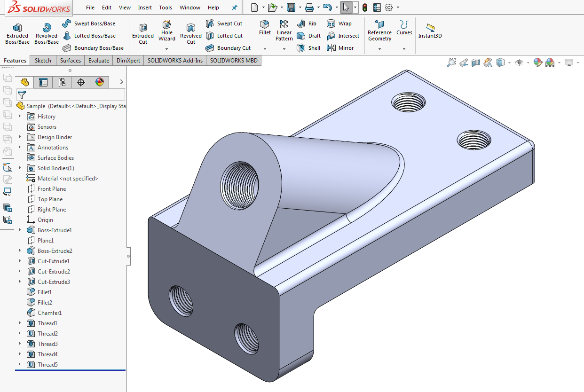The image size is (584, 392).
Task: Expand the Solid Bodies(1) folder
Action: tap(20, 168)
